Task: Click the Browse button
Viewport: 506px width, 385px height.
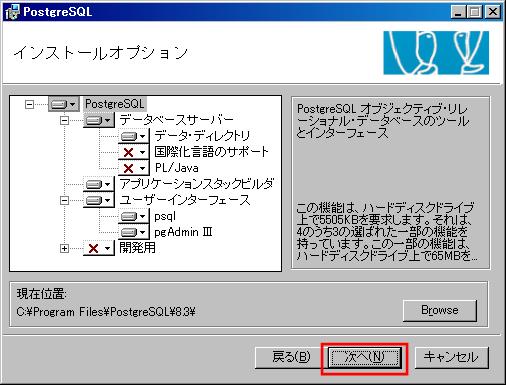Action: coord(440,310)
